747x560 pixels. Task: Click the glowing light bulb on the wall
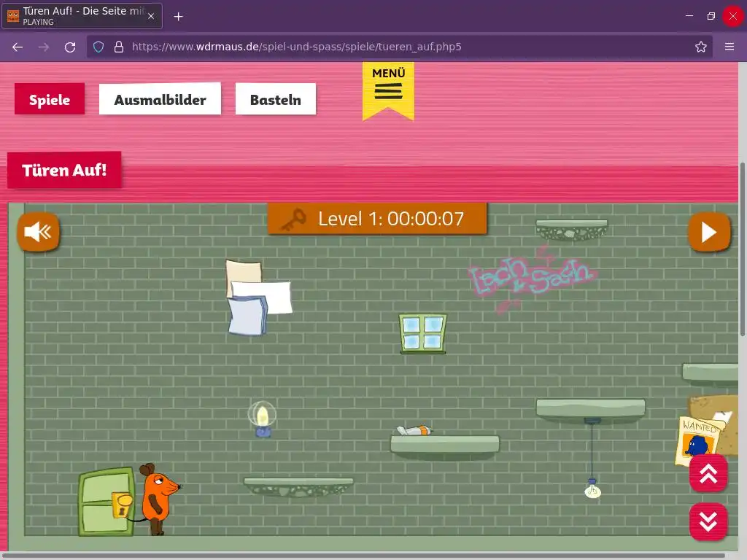262,419
